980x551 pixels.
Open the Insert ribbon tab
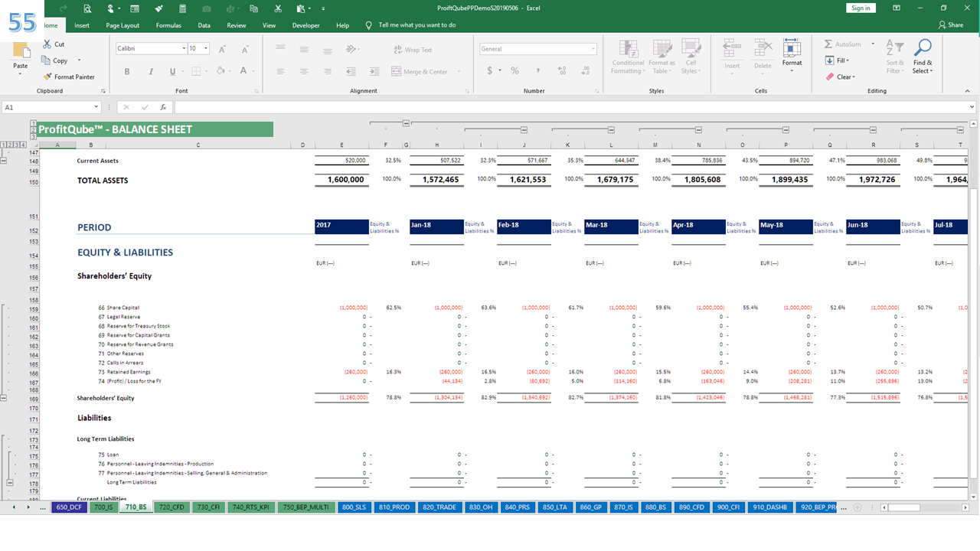[x=82, y=25]
